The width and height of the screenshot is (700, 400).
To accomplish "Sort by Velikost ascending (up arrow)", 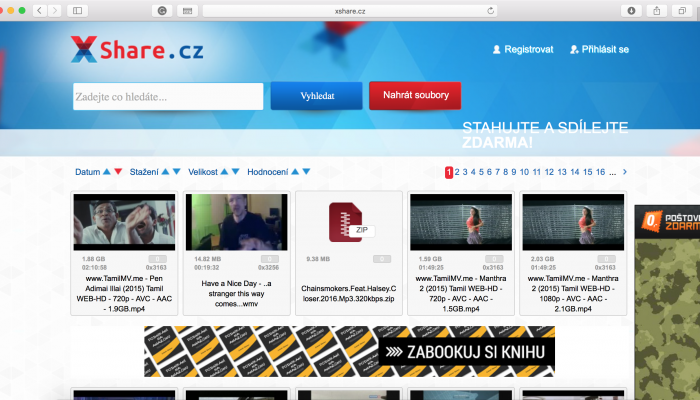I will 224,171.
